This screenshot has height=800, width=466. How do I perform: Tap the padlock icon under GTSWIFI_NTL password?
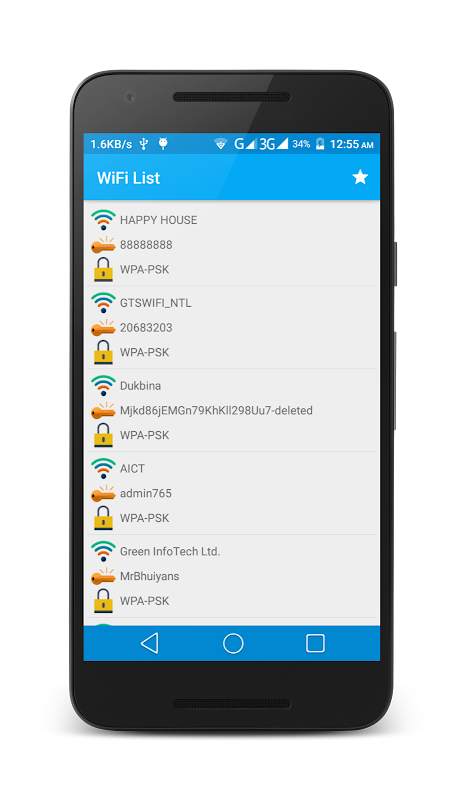tap(103, 352)
